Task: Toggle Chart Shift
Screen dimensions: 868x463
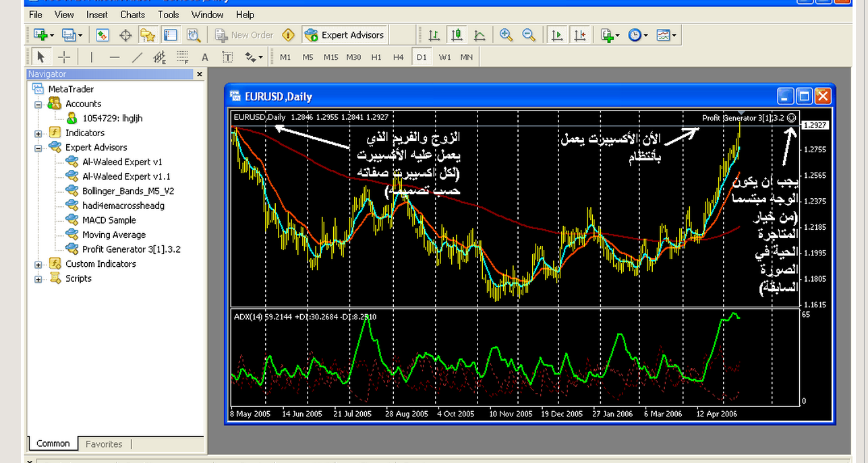Action: 579,35
